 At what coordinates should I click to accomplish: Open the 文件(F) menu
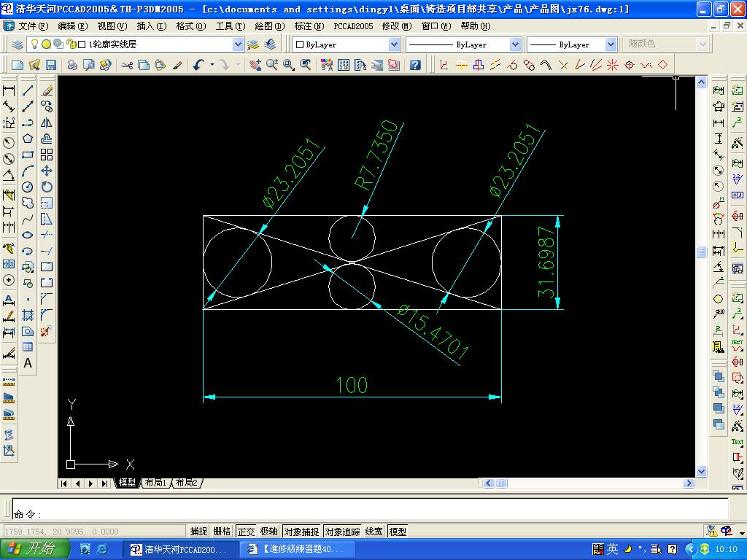pos(34,26)
